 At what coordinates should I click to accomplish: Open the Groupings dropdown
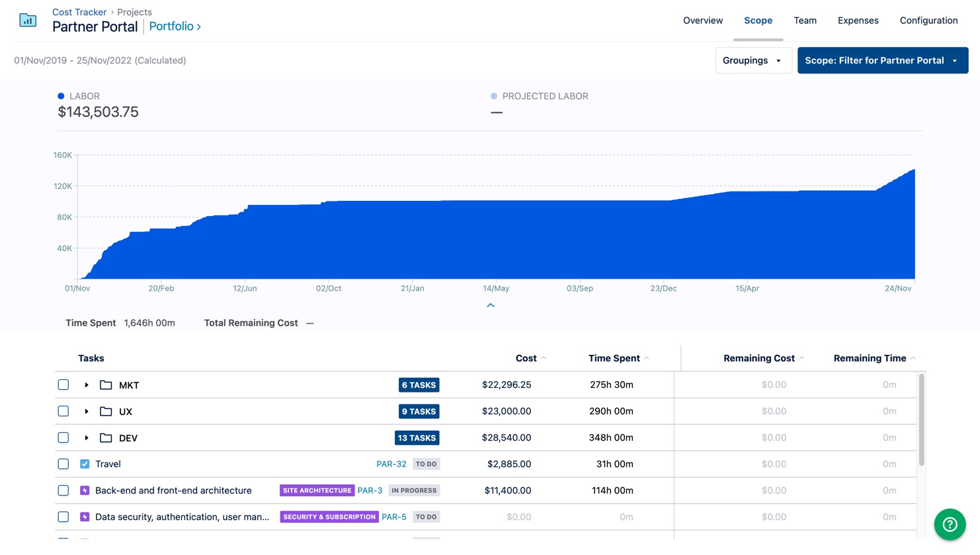[753, 61]
